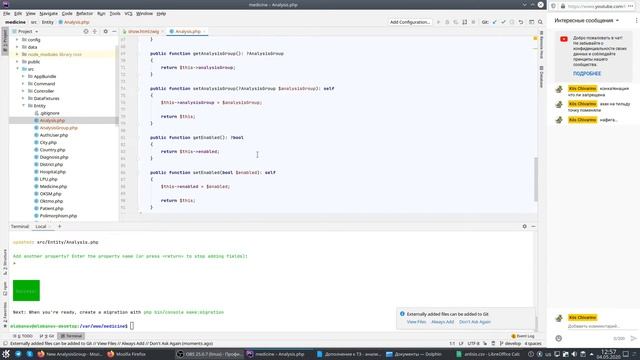Open the Refactor menu
Screen dimensions: 640x360
[84, 13]
